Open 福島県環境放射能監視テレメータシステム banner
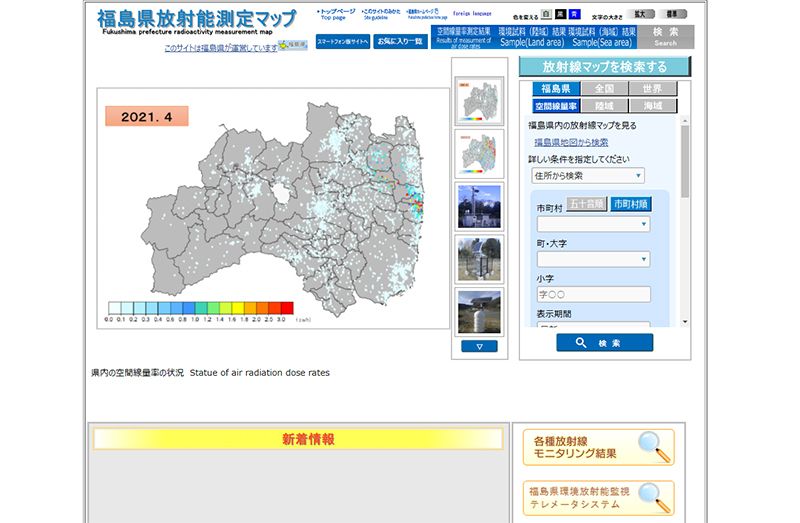 point(598,498)
